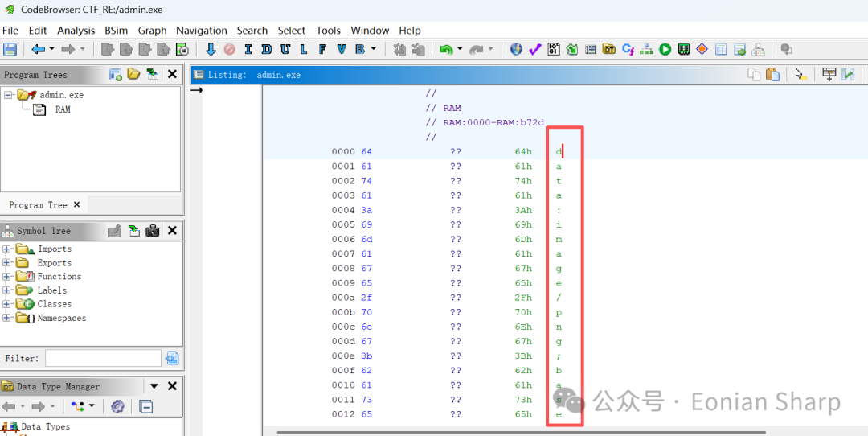This screenshot has width=868, height=436.
Task: Select the Program Tree tab
Action: (38, 205)
